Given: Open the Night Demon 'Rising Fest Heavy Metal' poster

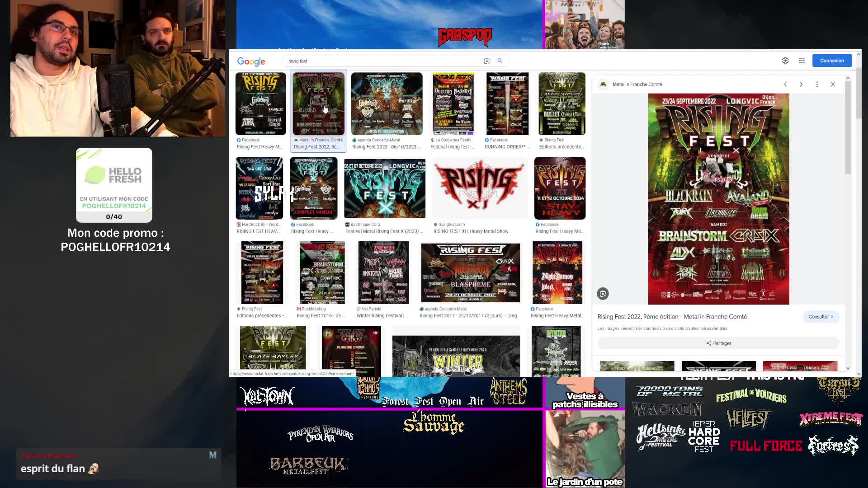Looking at the screenshot, I should coord(557,272).
